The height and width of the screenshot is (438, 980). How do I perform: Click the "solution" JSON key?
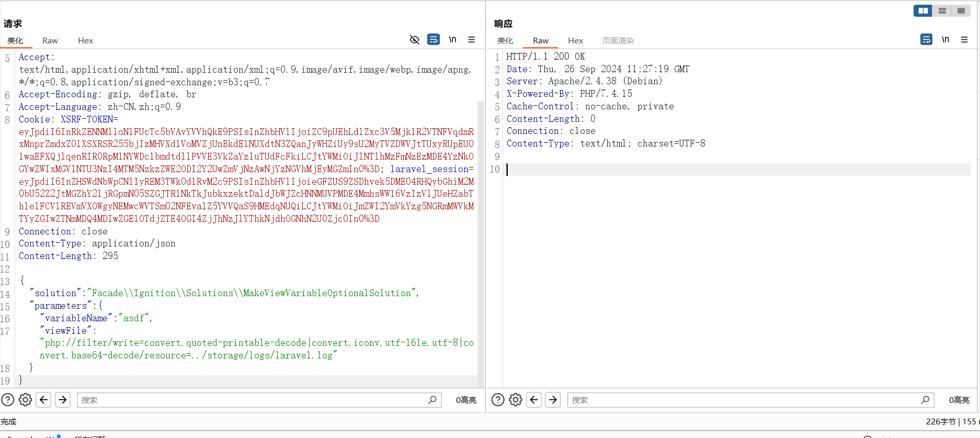point(55,293)
